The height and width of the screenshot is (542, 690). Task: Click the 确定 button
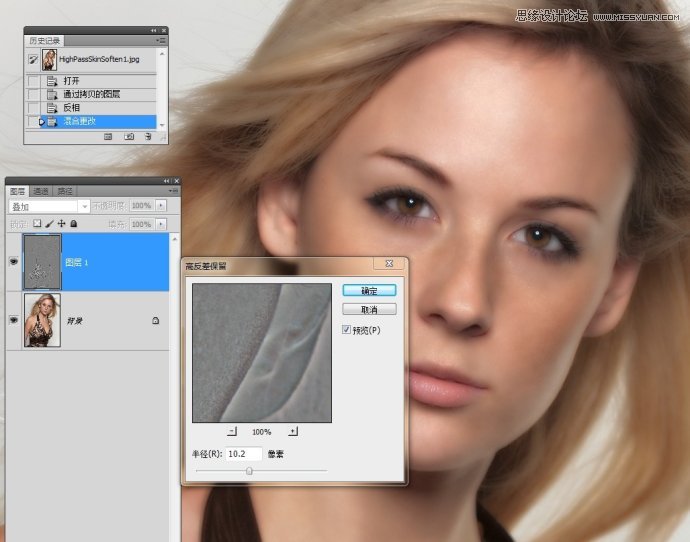pyautogui.click(x=369, y=290)
